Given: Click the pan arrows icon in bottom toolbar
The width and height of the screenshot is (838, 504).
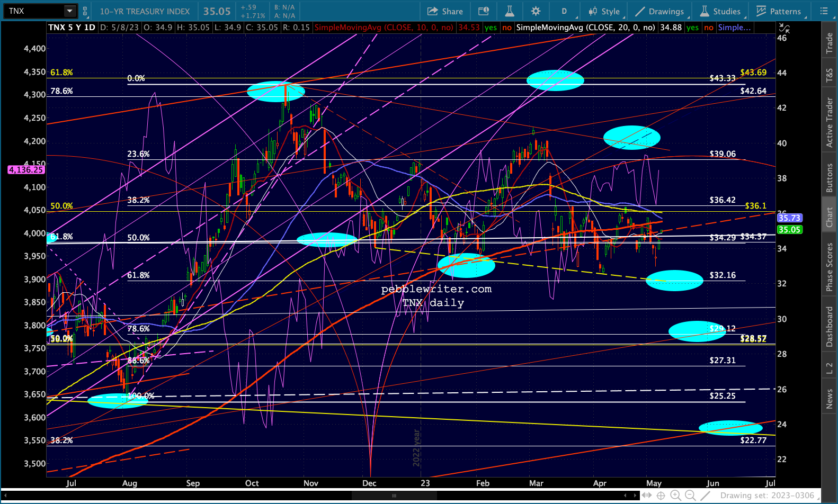Looking at the screenshot, I should (647, 496).
